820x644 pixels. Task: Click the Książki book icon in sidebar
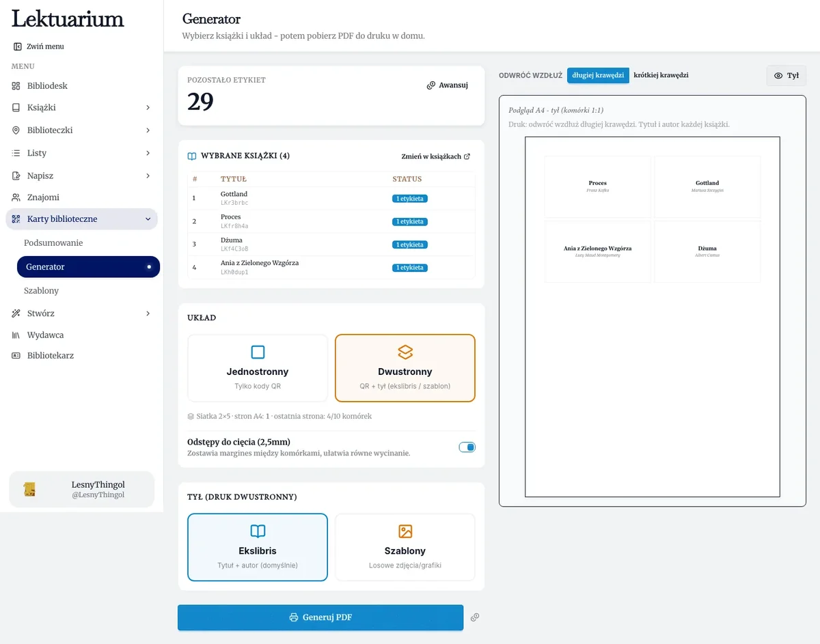click(16, 108)
